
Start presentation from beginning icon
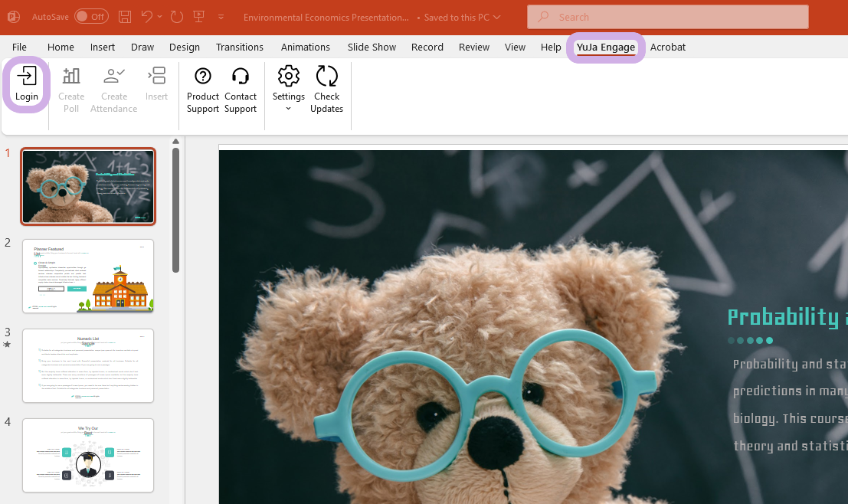(199, 17)
